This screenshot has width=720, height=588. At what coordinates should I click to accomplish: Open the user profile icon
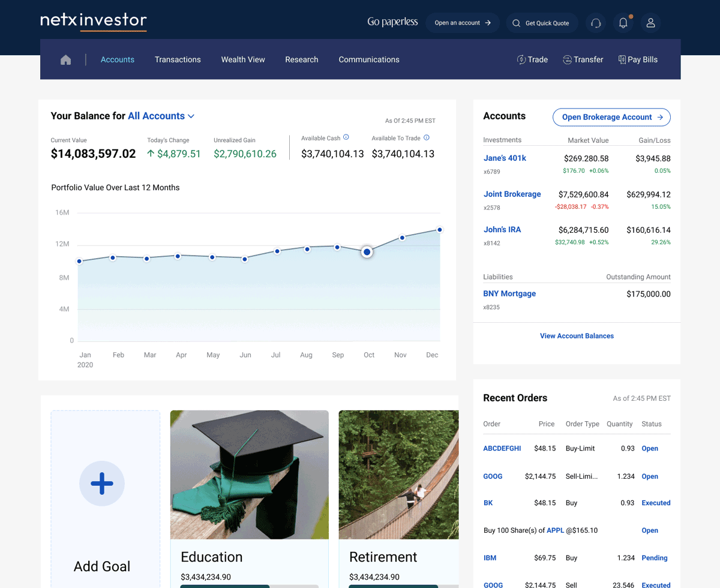pos(650,23)
